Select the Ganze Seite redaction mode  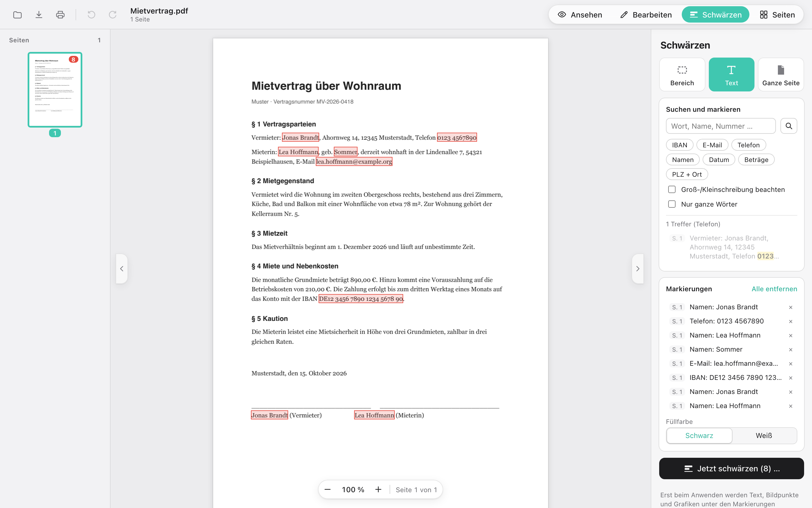tap(781, 75)
